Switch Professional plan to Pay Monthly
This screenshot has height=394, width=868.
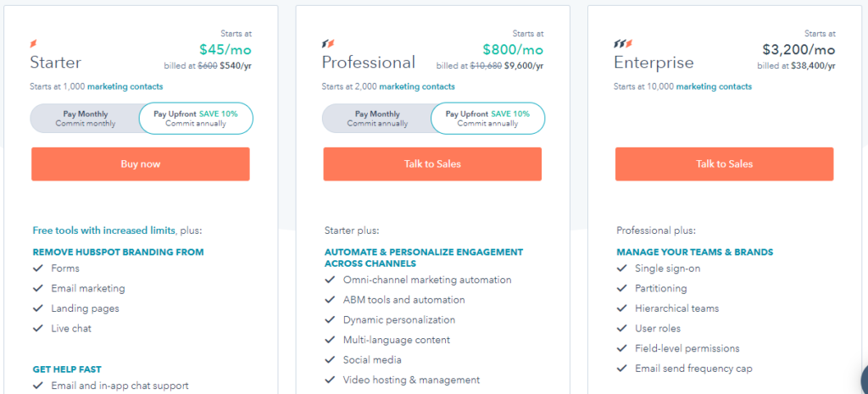click(377, 119)
